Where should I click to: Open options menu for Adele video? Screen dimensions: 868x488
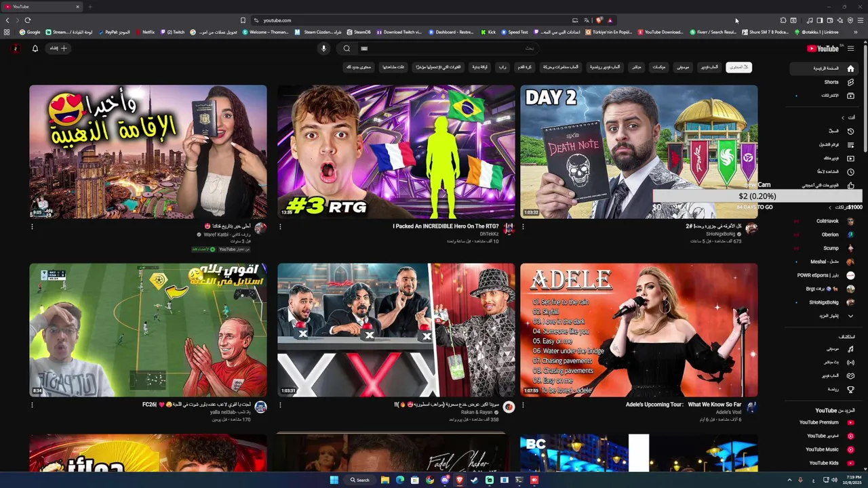point(523,405)
